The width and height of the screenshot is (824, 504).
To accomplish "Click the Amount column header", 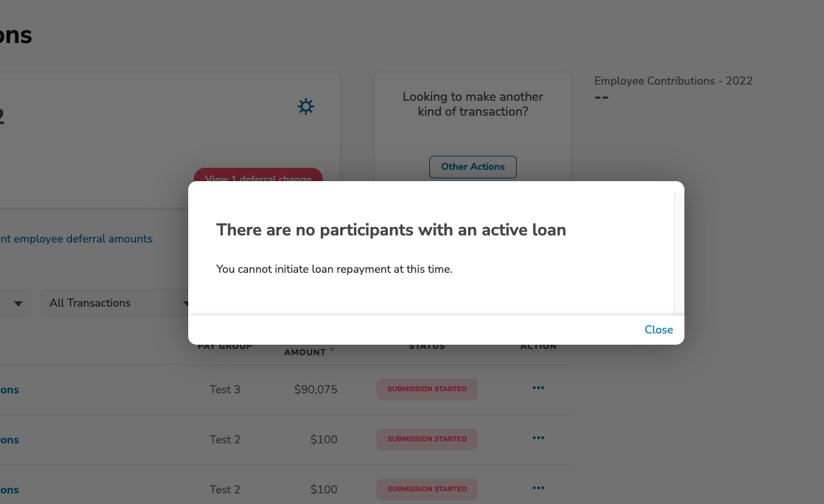I will point(305,352).
